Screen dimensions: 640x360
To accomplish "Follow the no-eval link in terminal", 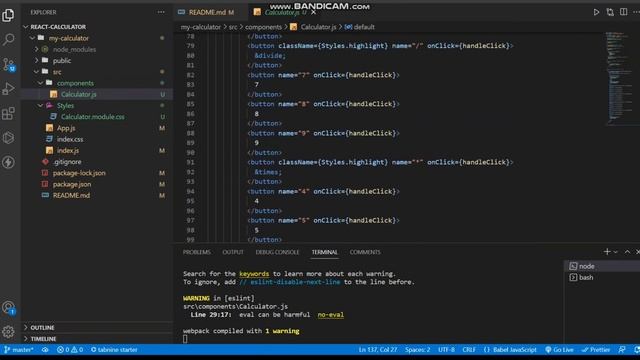I will tap(331, 315).
